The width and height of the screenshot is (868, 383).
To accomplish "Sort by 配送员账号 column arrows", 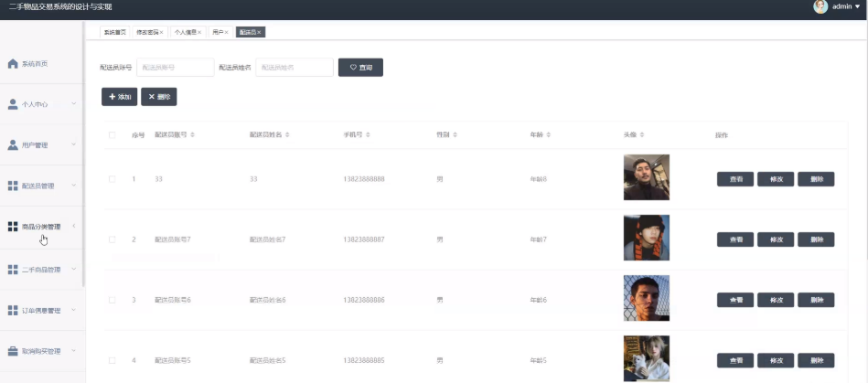I will tap(193, 135).
